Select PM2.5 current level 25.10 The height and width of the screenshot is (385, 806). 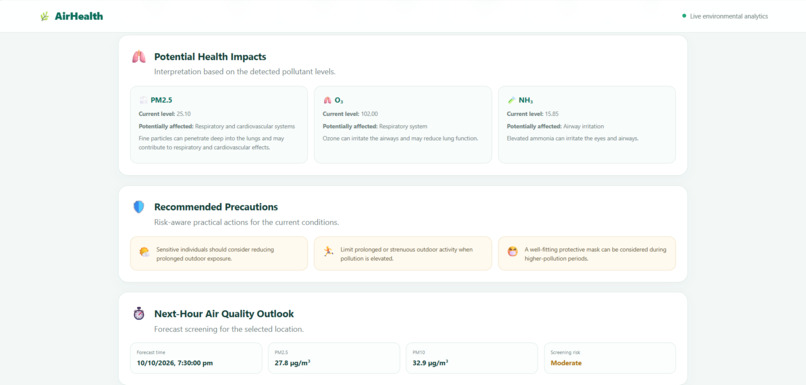165,114
